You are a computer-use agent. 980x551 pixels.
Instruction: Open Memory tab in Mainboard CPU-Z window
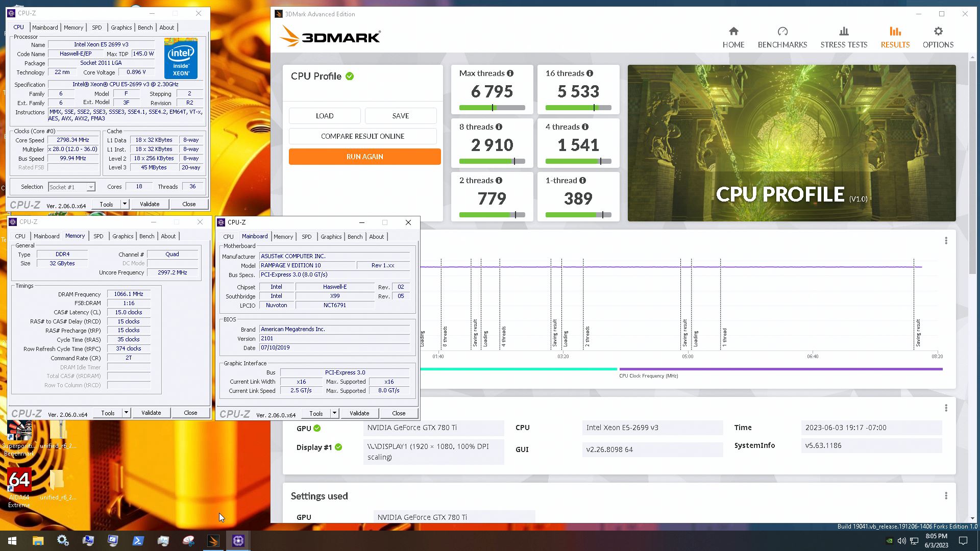pos(283,237)
